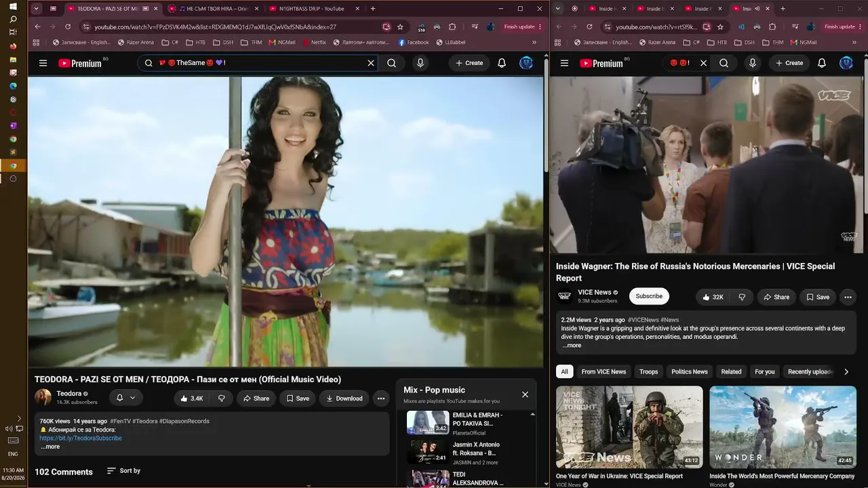Expand the HTB bookmarks folder in left browser
This screenshot has width=868, height=488.
click(x=195, y=42)
